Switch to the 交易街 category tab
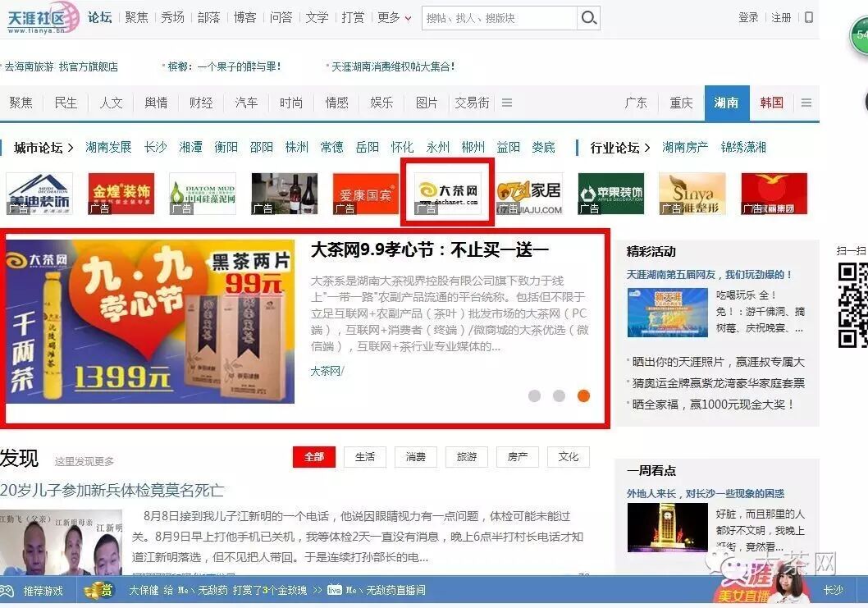The image size is (868, 608). pyautogui.click(x=472, y=103)
